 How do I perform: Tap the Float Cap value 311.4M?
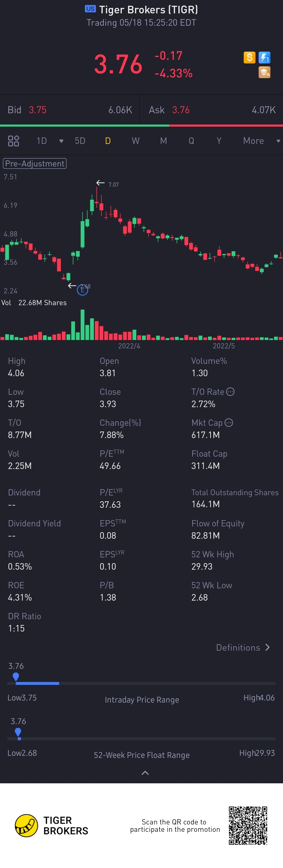[x=205, y=466]
